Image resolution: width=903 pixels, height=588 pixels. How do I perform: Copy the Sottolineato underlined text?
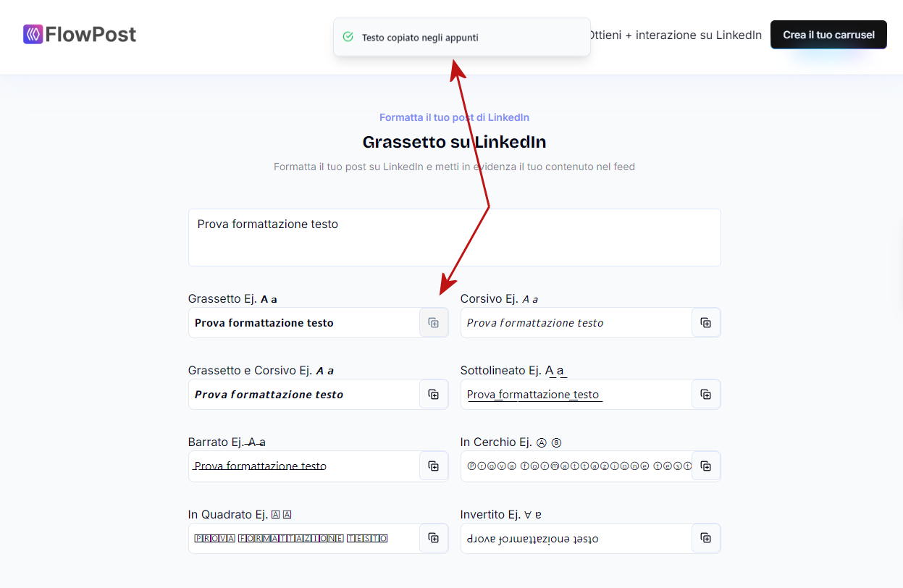pos(705,395)
